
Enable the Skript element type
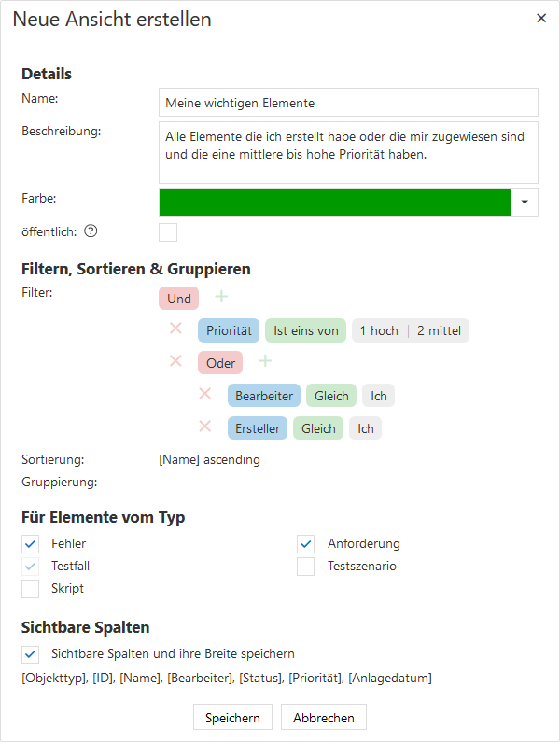(x=31, y=588)
